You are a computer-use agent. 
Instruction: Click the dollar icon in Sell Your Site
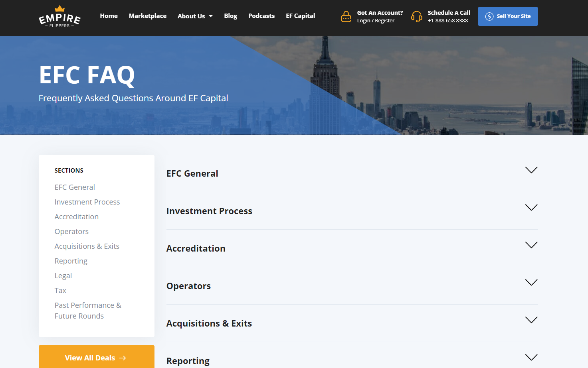point(489,16)
